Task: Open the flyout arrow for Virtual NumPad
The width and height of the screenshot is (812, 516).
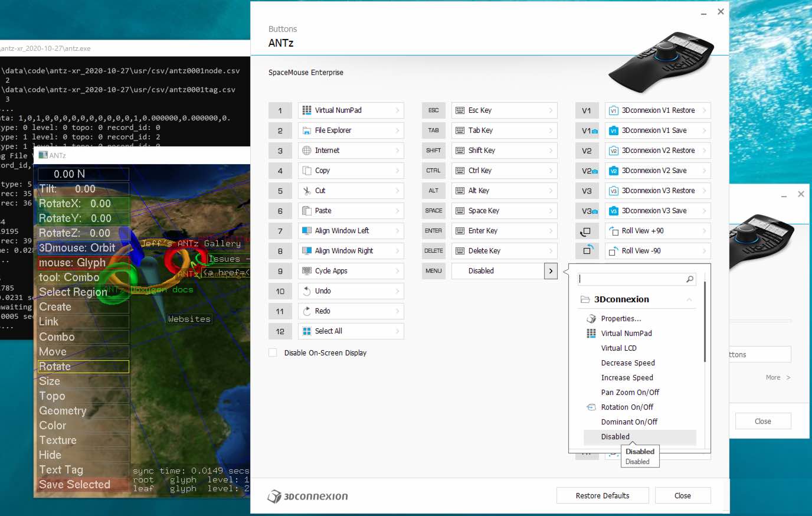Action: coord(398,110)
